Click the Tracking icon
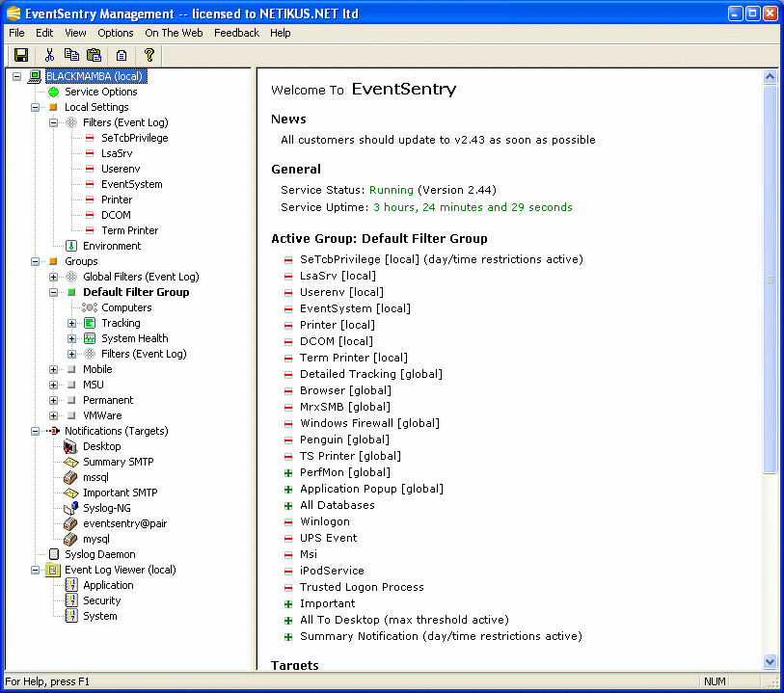This screenshot has width=784, height=693. [90, 323]
